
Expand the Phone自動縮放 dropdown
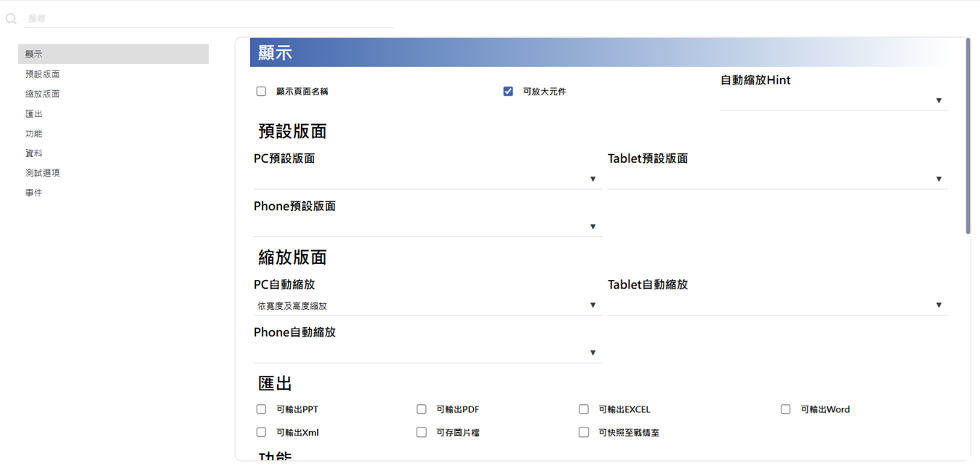coord(427,353)
